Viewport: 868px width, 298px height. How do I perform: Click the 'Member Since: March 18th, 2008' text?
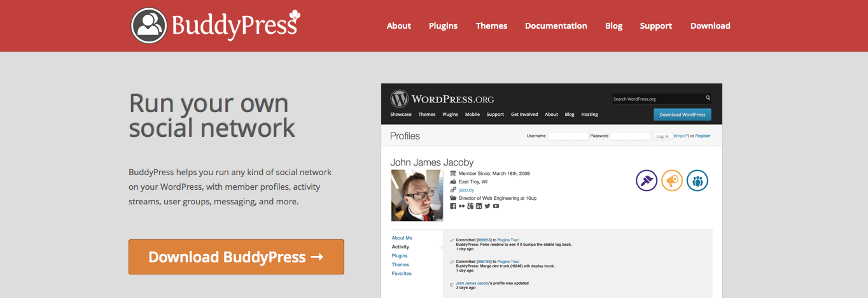tap(494, 173)
